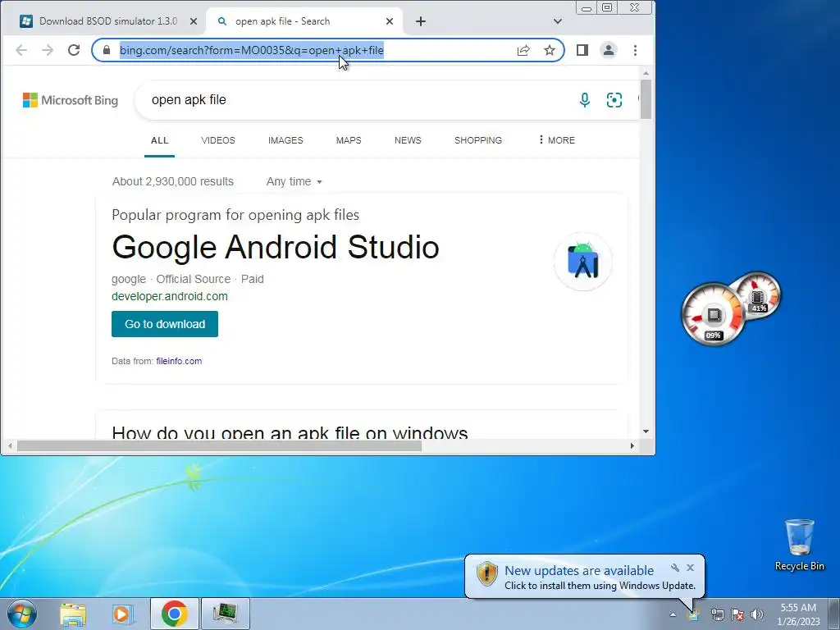Open Action Center flag icon
The image size is (840, 630).
click(x=737, y=614)
